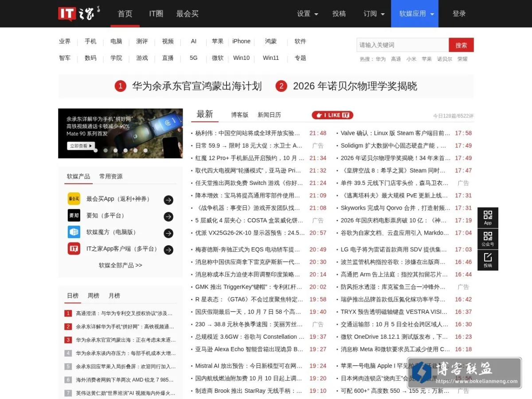The width and height of the screenshot is (532, 399).
Task: Open article 微软 OneDrive 18.12.1 测试版发布
Action: 395,337
